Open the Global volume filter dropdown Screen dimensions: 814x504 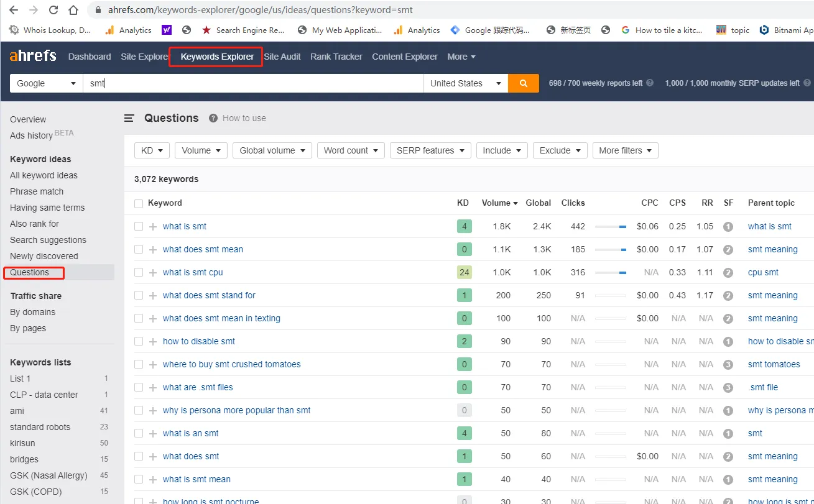tap(272, 150)
